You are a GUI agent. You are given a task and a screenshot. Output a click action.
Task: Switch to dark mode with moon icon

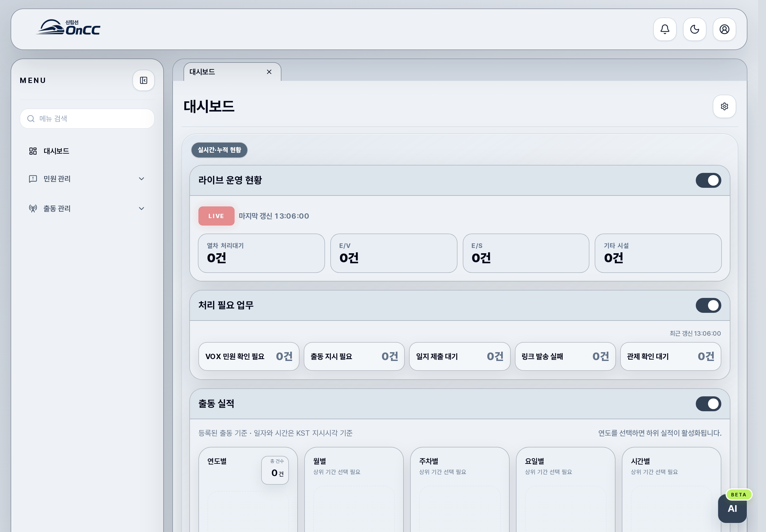click(694, 29)
